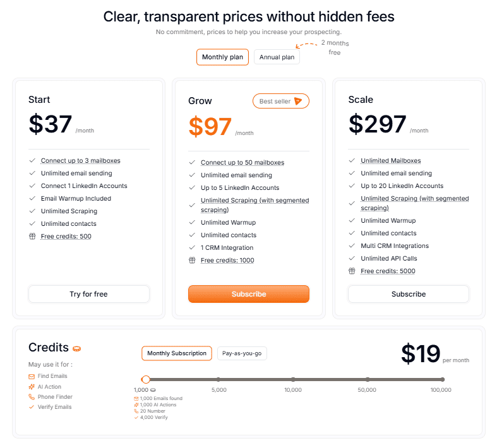Image resolution: width=497 pixels, height=448 pixels.
Task: Select the Monthly Subscription credits tab
Action: pos(177,353)
